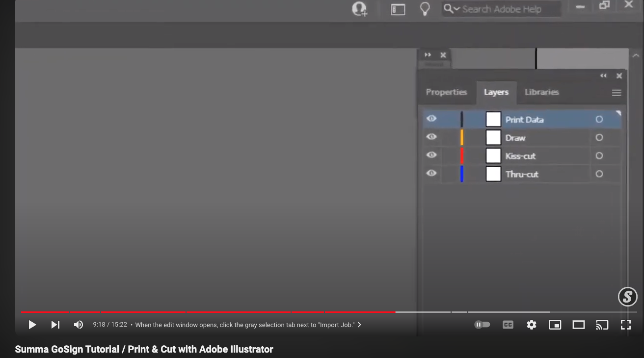Image resolution: width=644 pixels, height=358 pixels.
Task: Select the Thru-cut layer name
Action: click(522, 174)
